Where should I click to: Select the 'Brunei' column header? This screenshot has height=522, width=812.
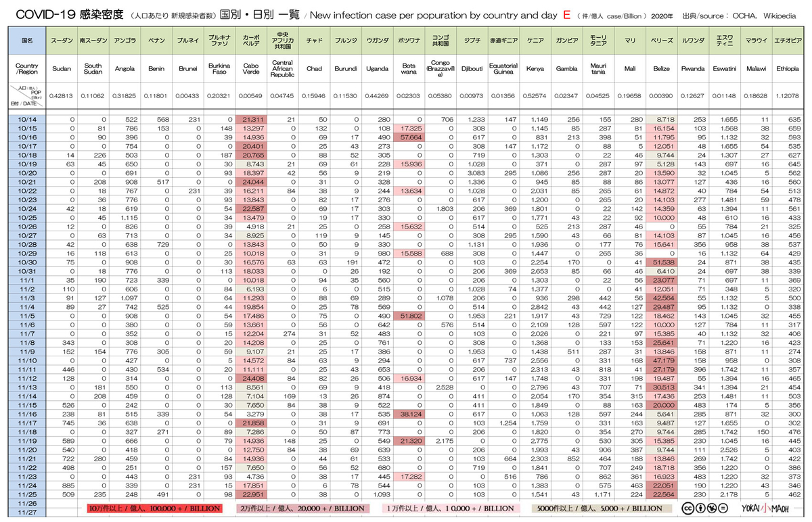(x=187, y=69)
